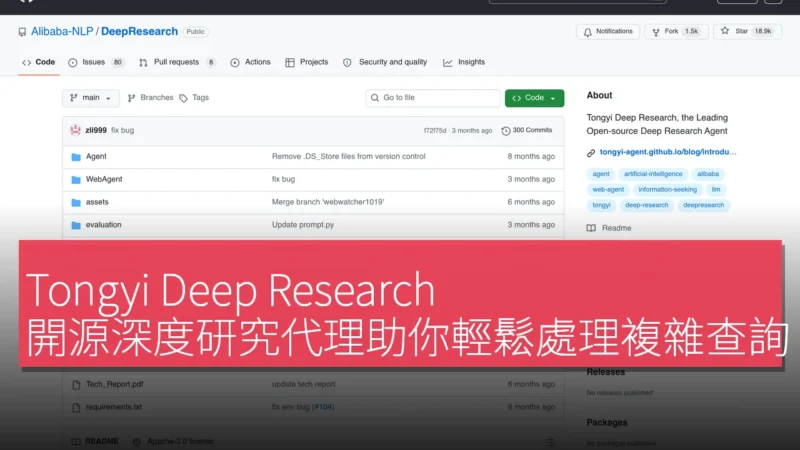Expand the green Code dropdown button
Image resolution: width=800 pixels, height=450 pixels.
[534, 98]
